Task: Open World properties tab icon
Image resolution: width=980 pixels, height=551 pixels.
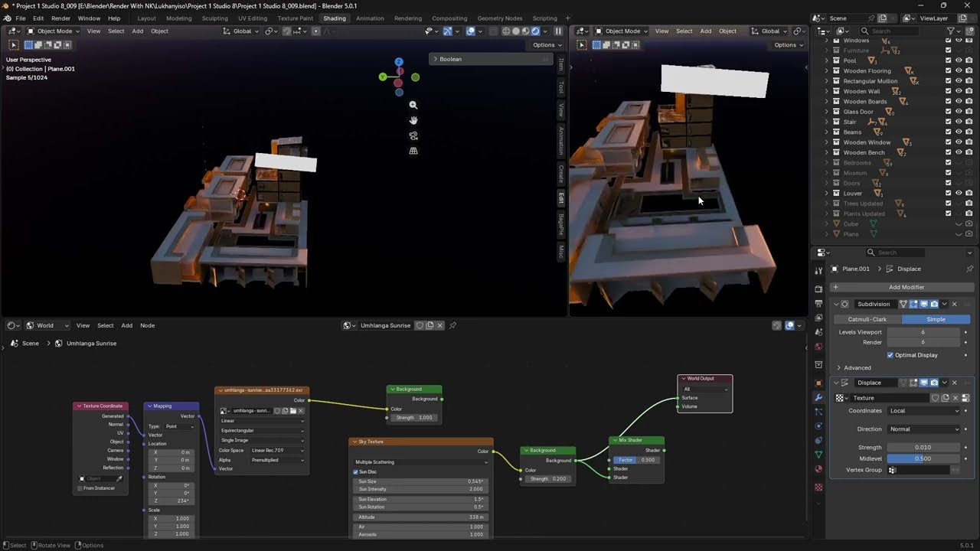Action: coord(818,347)
